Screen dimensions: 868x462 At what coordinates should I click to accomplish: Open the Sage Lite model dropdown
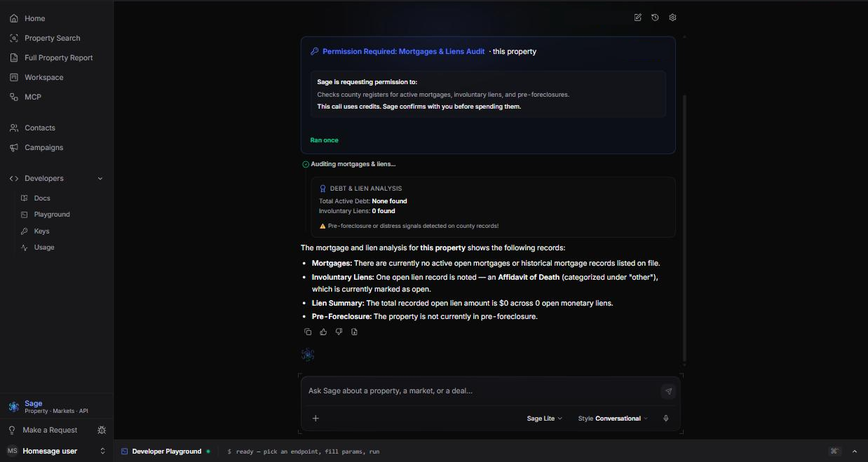[x=544, y=419]
